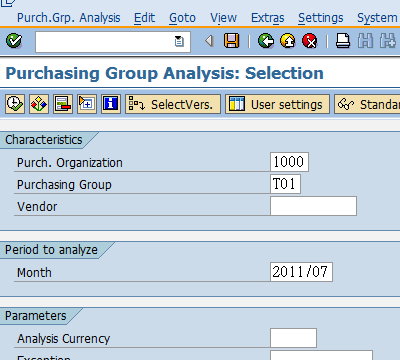The width and height of the screenshot is (400, 360).
Task: Open the Settings menu
Action: click(x=321, y=18)
